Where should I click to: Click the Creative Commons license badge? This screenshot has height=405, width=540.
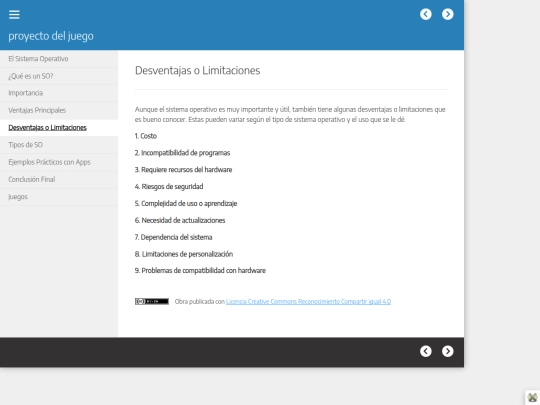point(152,301)
